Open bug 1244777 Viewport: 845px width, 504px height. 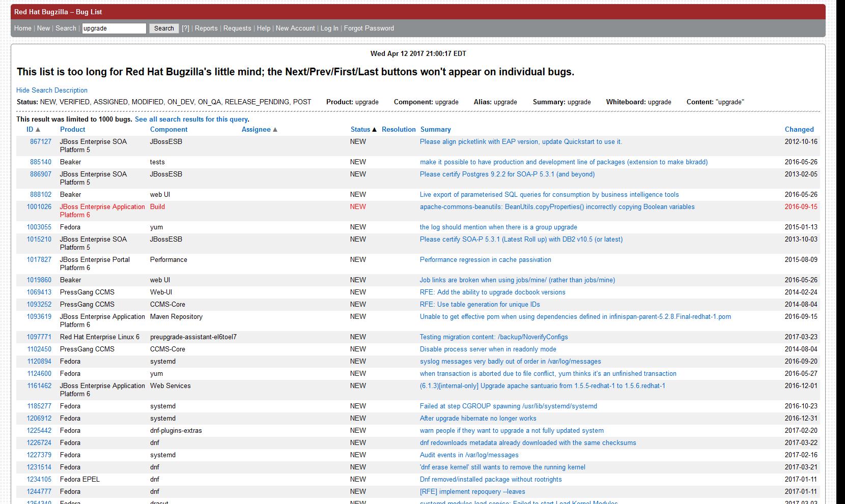pos(39,492)
